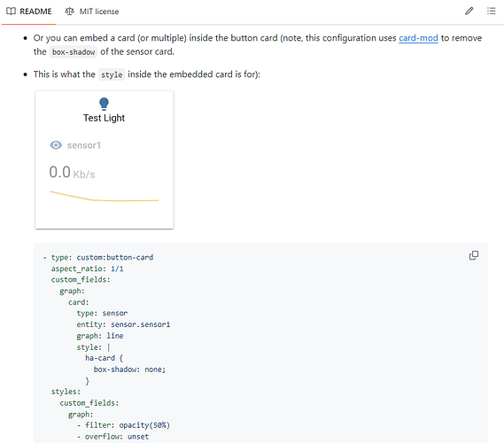Click the button card preview image

105,159
